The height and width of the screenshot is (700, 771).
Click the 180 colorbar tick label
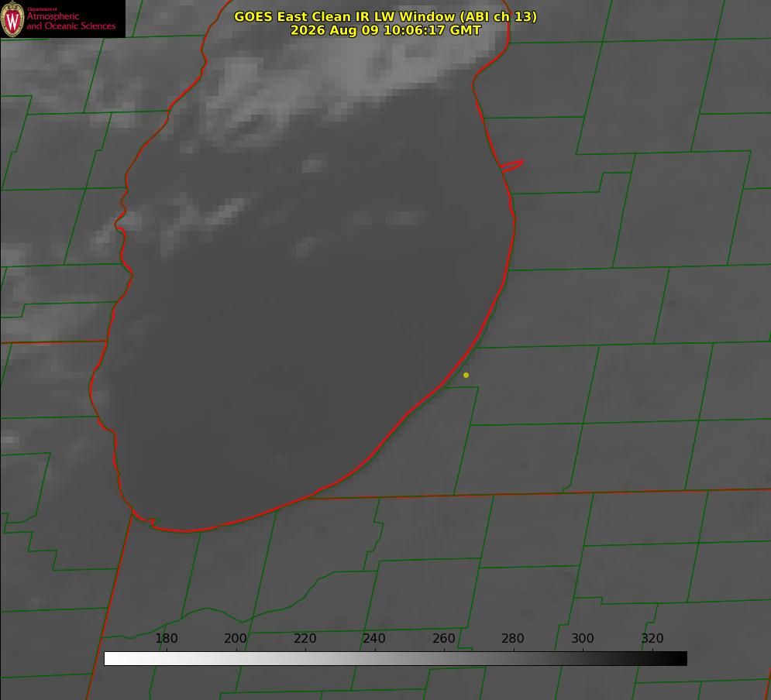click(x=166, y=638)
